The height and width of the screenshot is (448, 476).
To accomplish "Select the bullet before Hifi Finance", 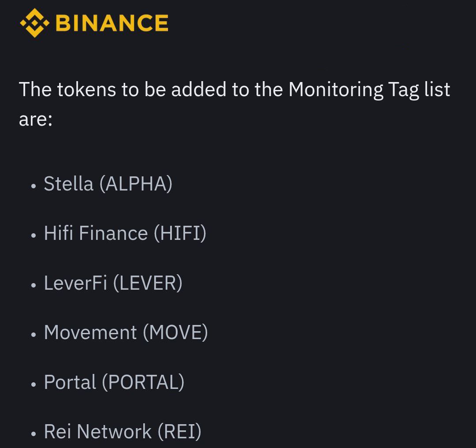I will click(x=33, y=235).
